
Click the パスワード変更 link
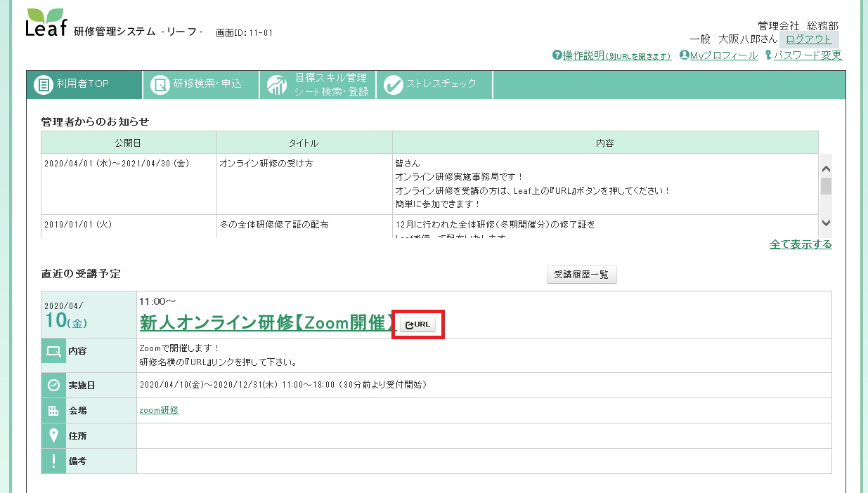[807, 55]
